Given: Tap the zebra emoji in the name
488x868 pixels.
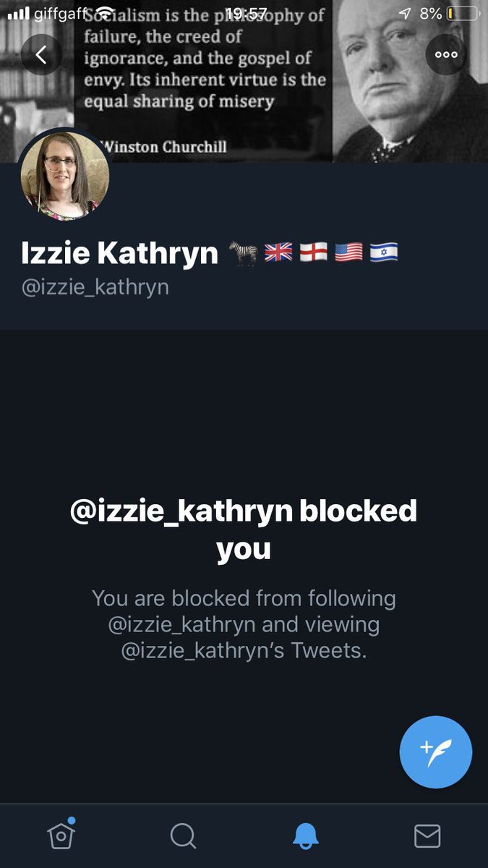Looking at the screenshot, I should (244, 253).
